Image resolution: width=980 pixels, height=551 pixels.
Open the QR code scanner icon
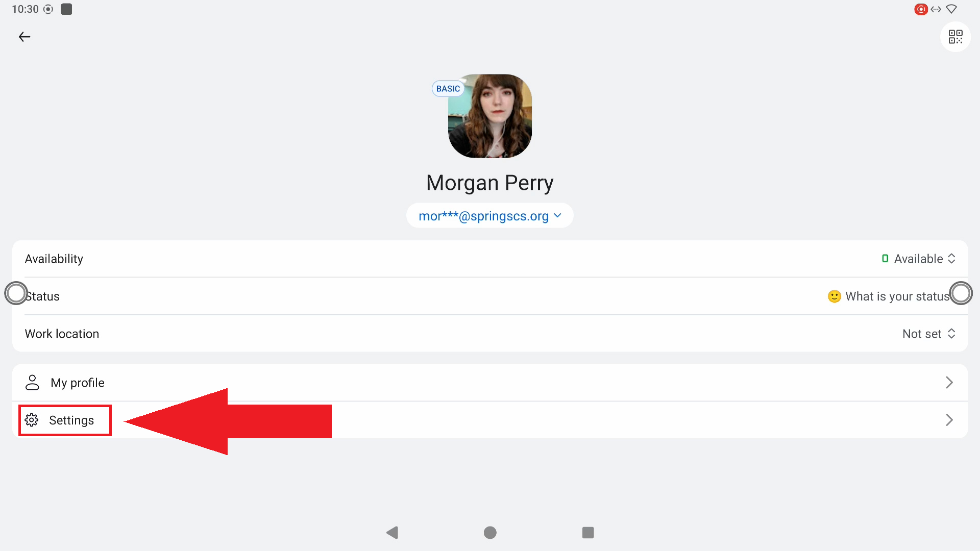click(955, 37)
